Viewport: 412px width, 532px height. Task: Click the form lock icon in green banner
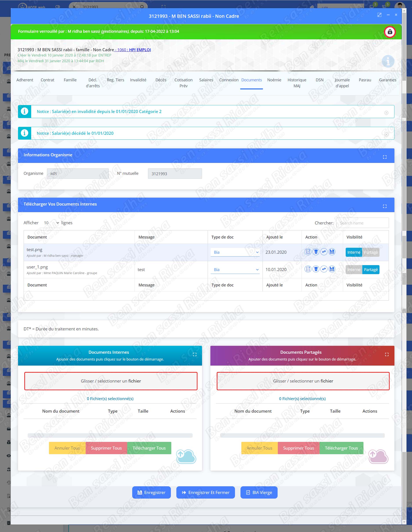pyautogui.click(x=390, y=32)
